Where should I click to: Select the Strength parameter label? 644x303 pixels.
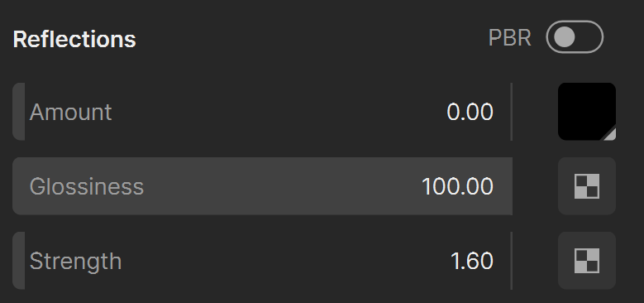point(75,262)
